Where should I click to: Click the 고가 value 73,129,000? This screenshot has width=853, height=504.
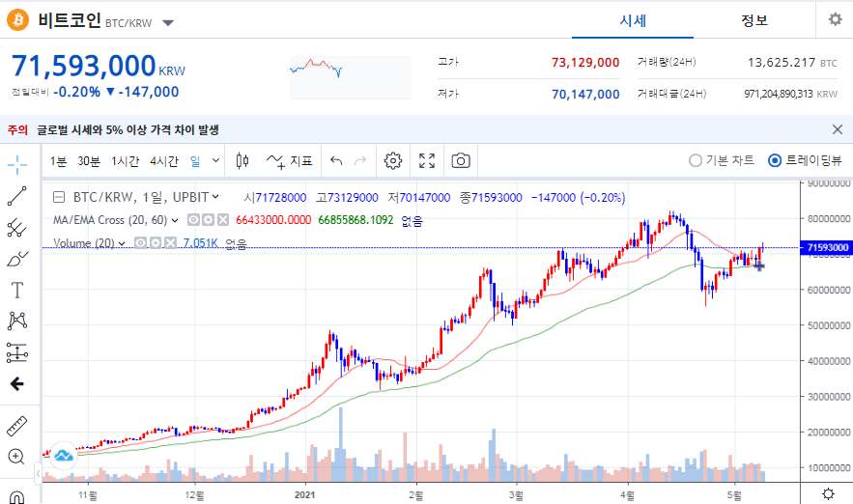585,63
